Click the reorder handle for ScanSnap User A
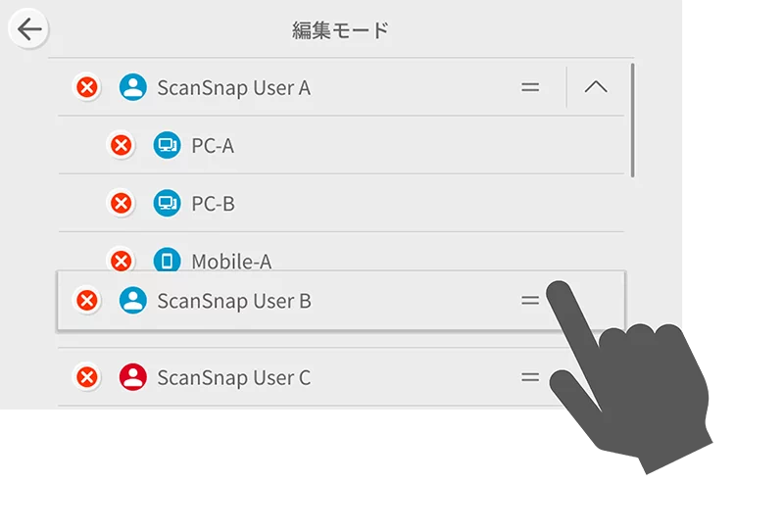The image size is (784, 532). (530, 87)
